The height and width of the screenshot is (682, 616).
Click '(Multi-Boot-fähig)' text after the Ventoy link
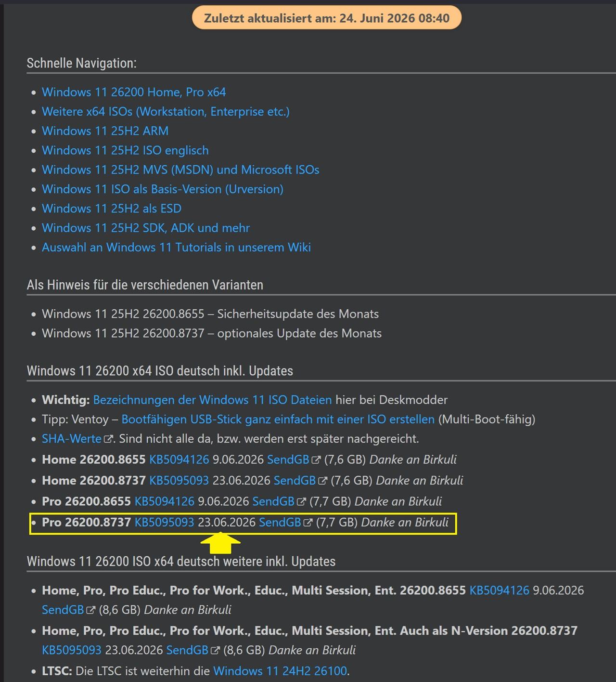pos(487,419)
